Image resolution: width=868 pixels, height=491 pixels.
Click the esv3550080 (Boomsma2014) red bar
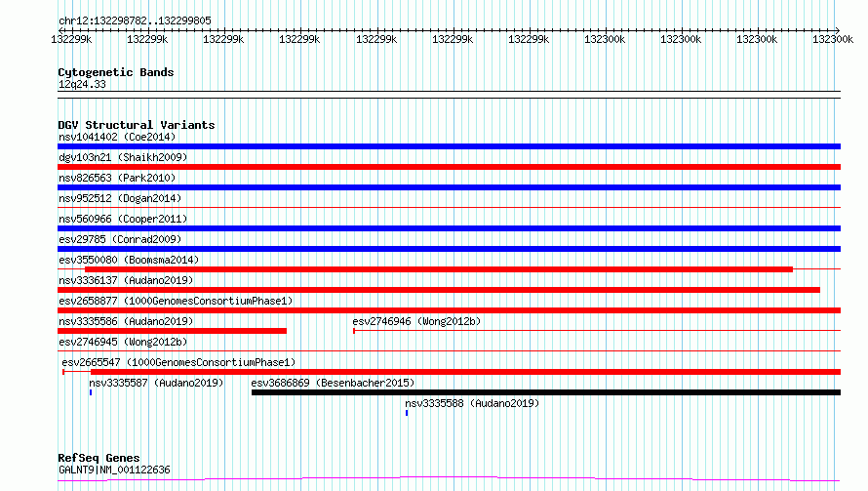[439, 269]
